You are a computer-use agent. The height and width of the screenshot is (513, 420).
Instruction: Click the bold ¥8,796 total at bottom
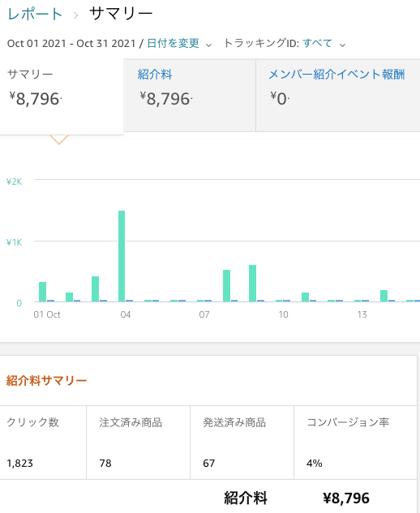pos(346,498)
